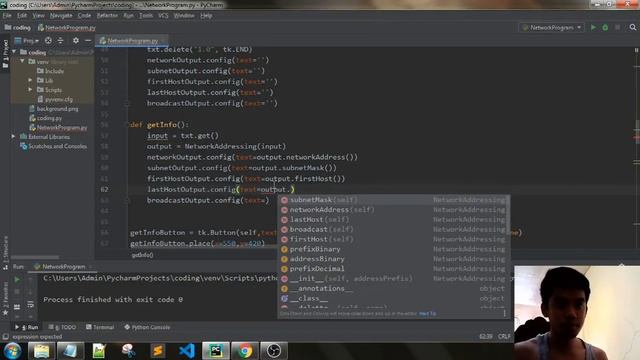Open the VCS menu
This screenshot has width=640, height=360.
[163, 16]
